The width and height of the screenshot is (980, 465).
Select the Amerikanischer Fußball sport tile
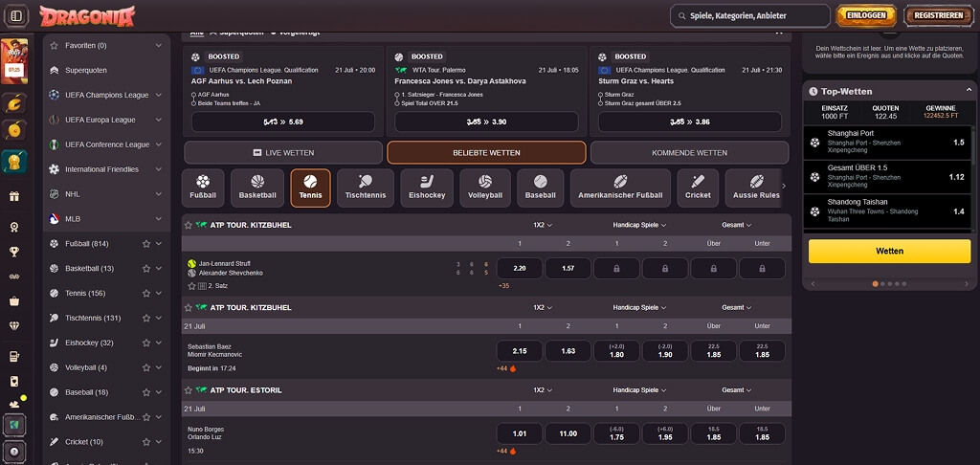pos(620,188)
